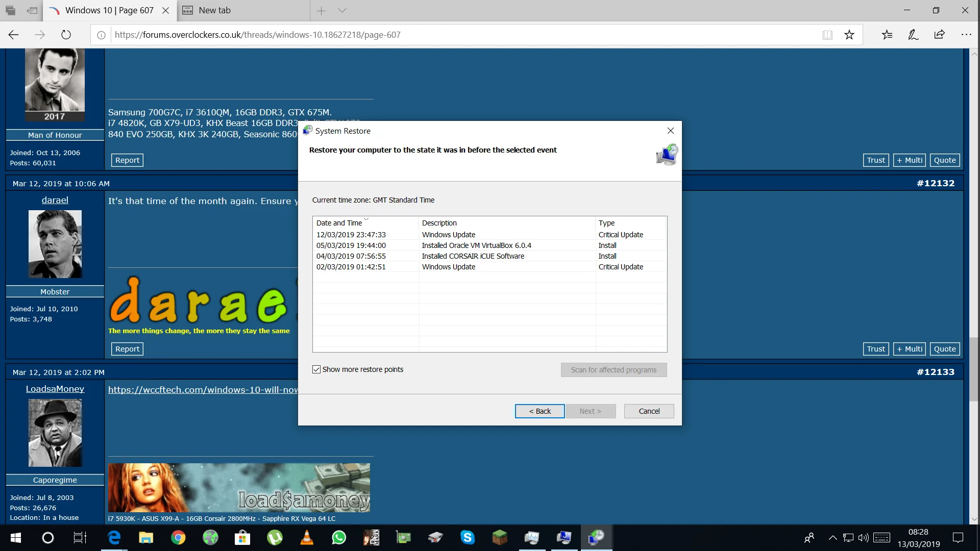Switch to the New tab browser tab

pyautogui.click(x=243, y=10)
